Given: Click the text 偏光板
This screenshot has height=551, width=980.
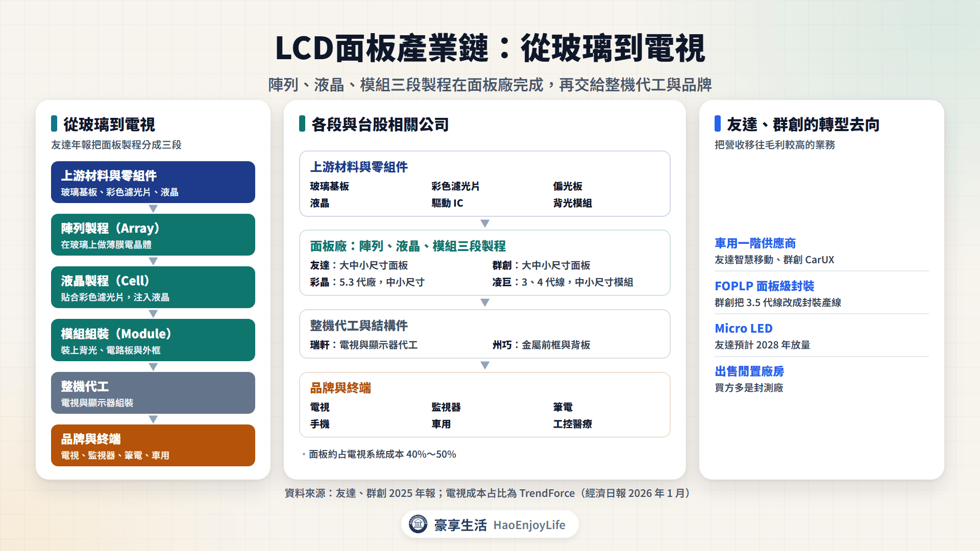Looking at the screenshot, I should 568,186.
